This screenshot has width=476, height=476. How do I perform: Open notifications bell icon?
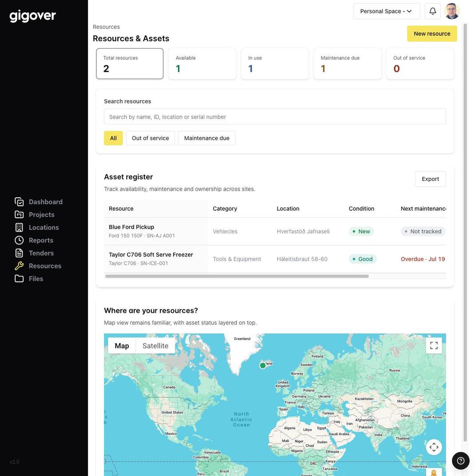[x=432, y=11]
